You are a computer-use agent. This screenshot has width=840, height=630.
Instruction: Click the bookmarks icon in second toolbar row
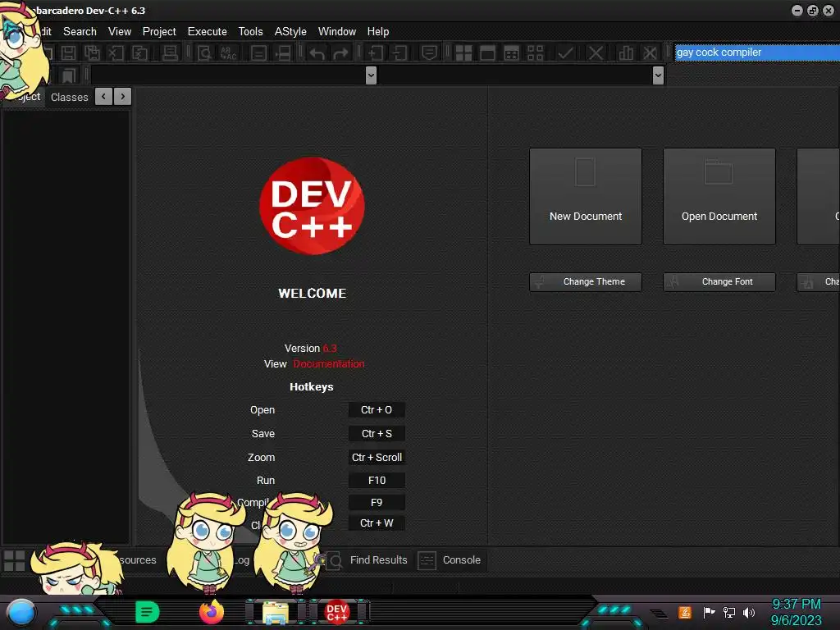[x=68, y=75]
